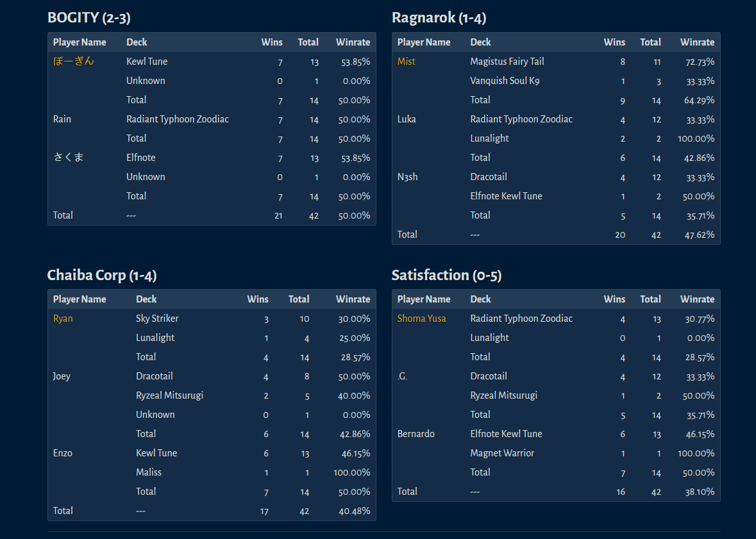Click the player name ぼーぎん
This screenshot has width=756, height=539.
coord(73,62)
